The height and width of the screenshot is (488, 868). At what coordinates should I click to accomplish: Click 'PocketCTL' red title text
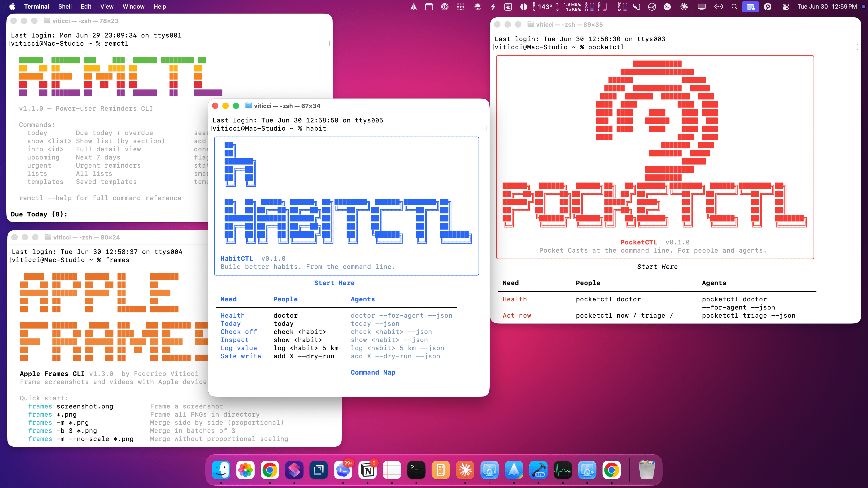tap(639, 242)
